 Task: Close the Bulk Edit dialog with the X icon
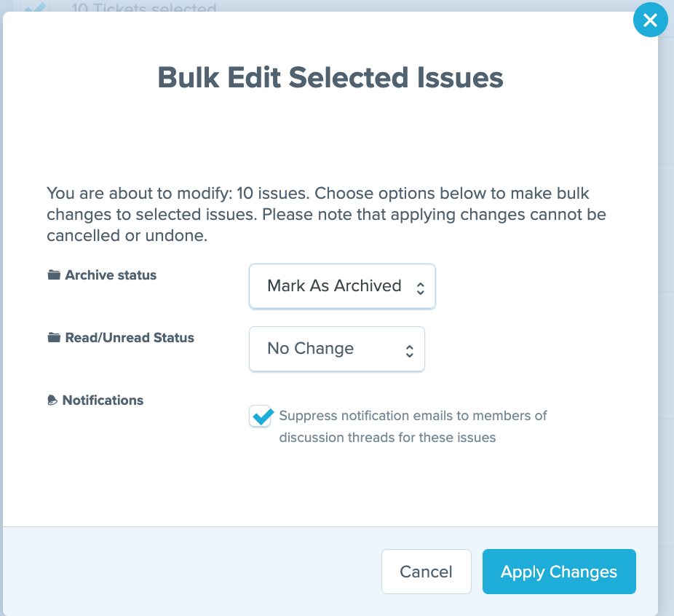(651, 20)
